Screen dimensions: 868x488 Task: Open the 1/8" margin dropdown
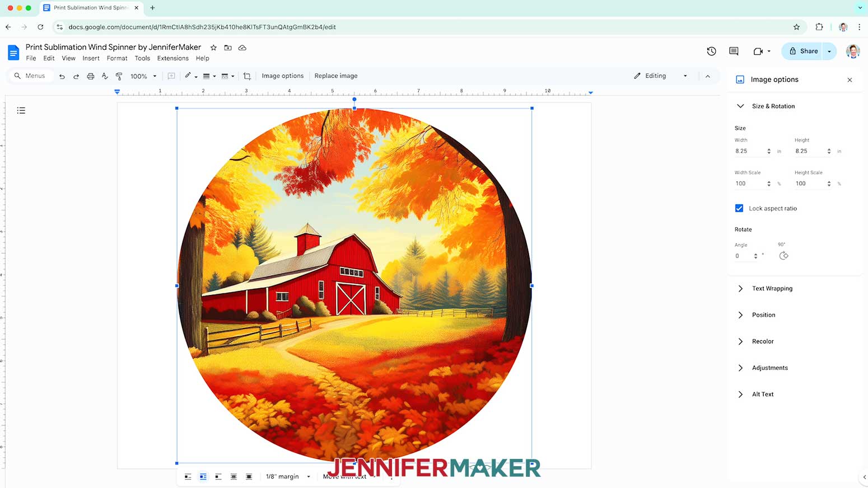[288, 477]
